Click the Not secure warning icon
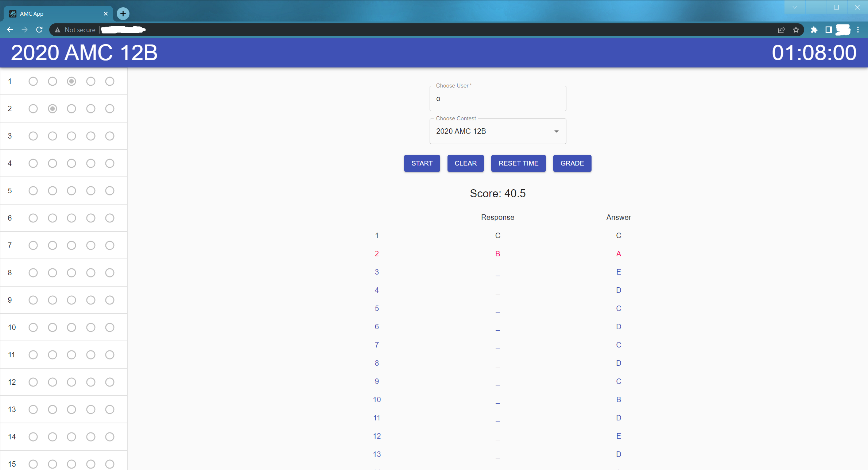This screenshot has width=868, height=470. point(58,30)
